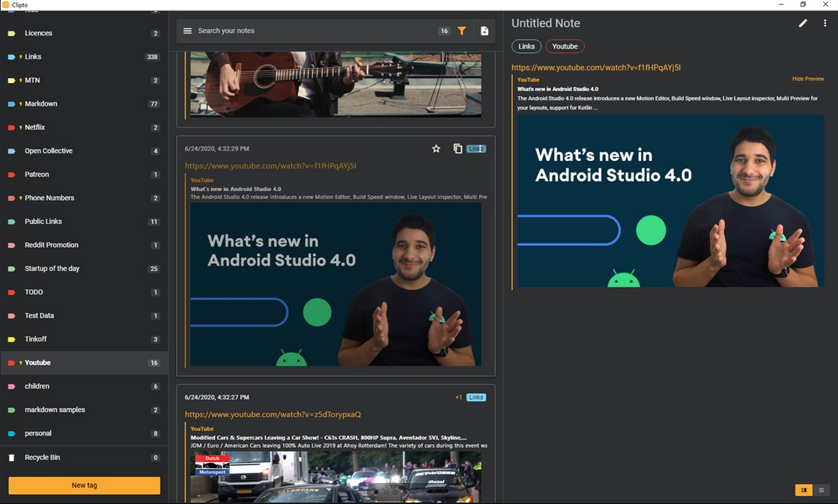Viewport: 838px width, 504px height.
Task: Click the New tag button
Action: pos(85,485)
